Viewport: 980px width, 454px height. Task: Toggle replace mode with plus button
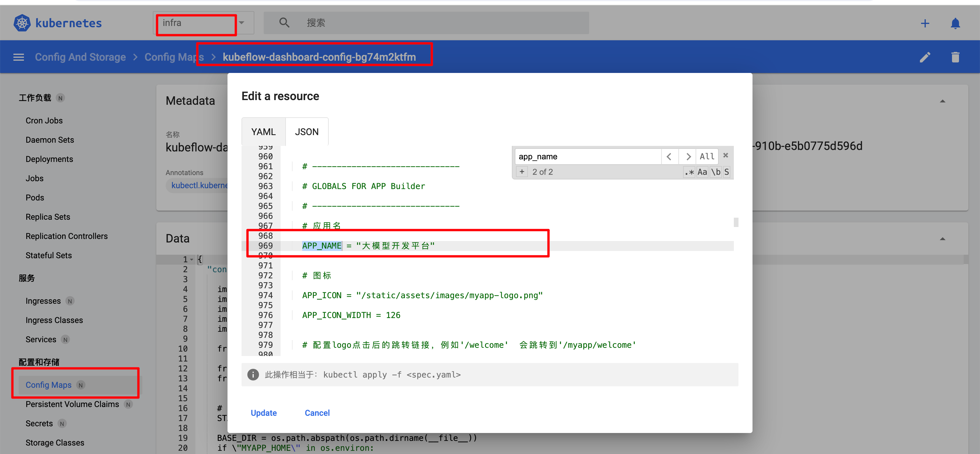521,172
